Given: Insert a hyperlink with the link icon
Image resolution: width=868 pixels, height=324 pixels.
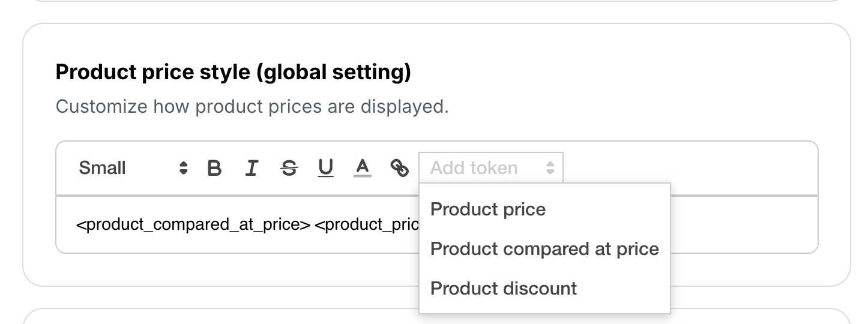Looking at the screenshot, I should [x=399, y=169].
